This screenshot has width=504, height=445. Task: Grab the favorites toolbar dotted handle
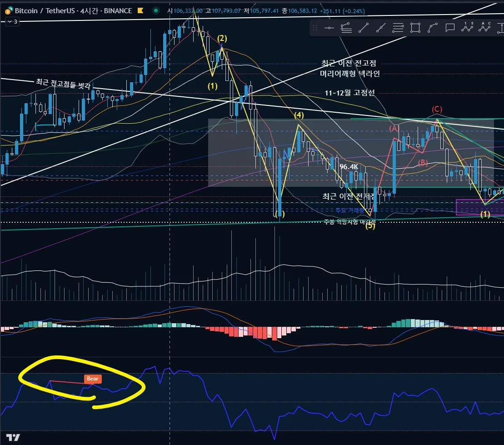(315, 28)
